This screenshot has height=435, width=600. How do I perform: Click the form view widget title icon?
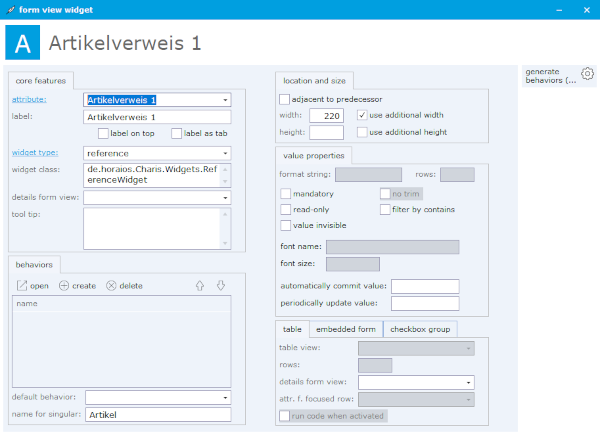pyautogui.click(x=9, y=8)
